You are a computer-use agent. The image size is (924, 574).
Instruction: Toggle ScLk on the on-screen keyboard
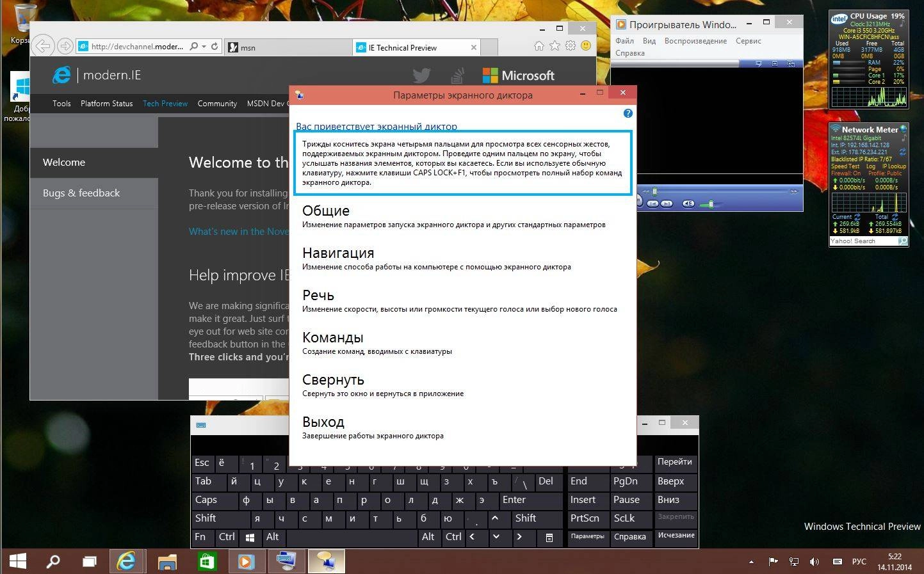coord(630,519)
